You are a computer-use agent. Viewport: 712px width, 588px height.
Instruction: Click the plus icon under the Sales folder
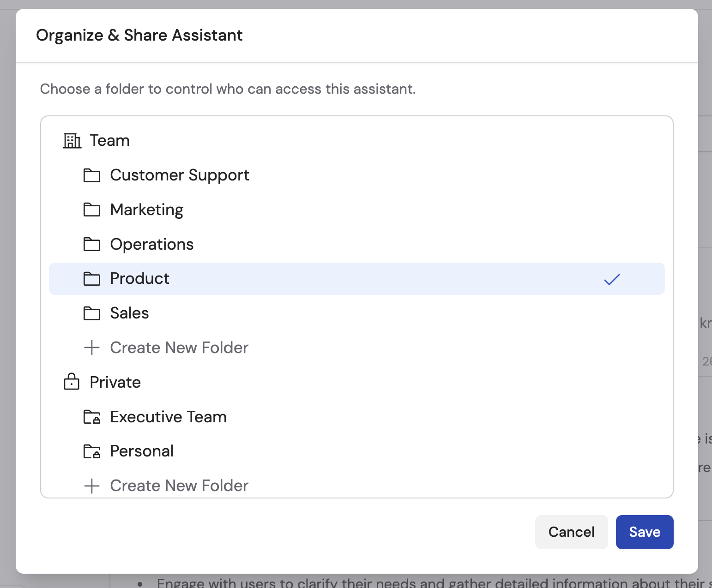coord(92,348)
